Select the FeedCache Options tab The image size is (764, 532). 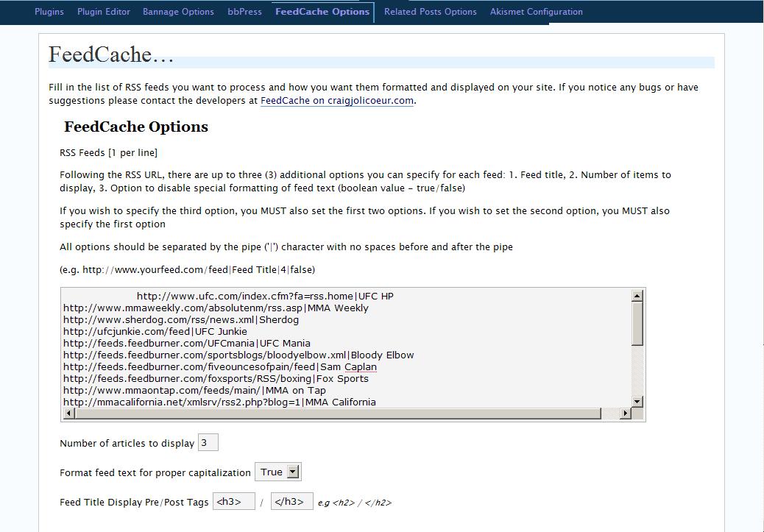click(x=322, y=12)
